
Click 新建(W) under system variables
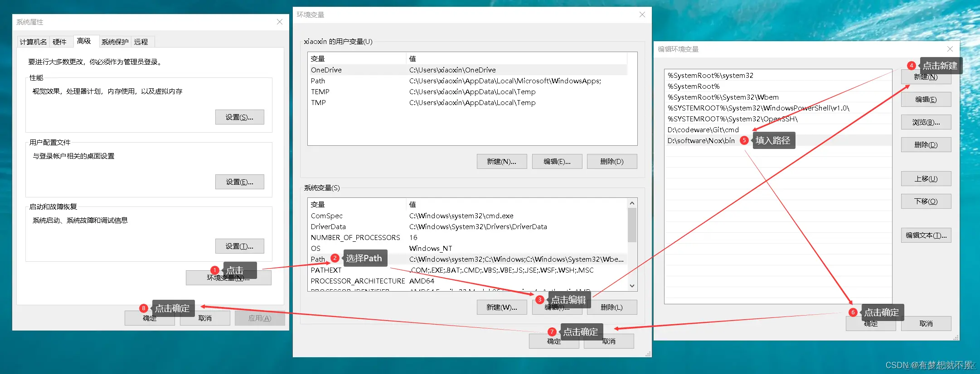pyautogui.click(x=502, y=307)
